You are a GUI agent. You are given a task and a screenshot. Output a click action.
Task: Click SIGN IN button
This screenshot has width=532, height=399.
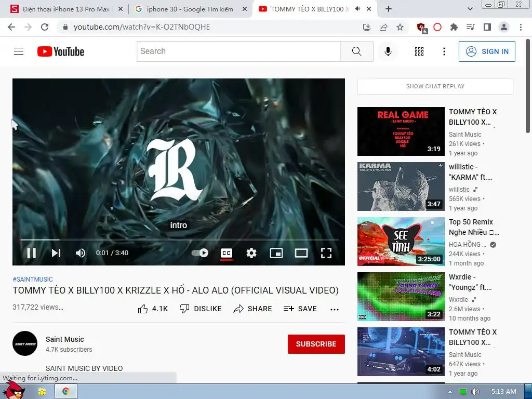(x=487, y=51)
